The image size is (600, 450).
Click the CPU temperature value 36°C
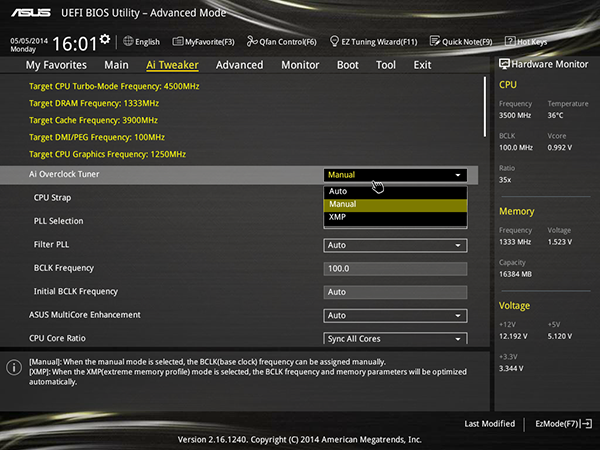(x=555, y=115)
